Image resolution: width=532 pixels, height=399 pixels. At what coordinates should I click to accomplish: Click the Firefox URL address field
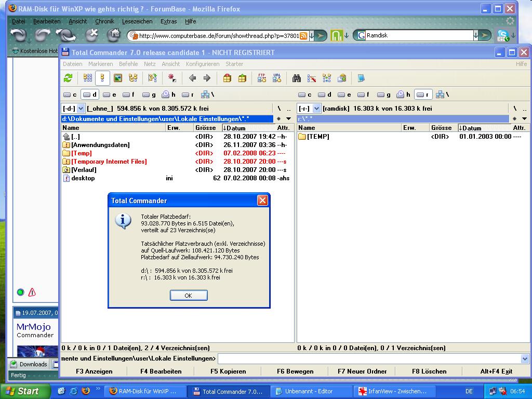pyautogui.click(x=219, y=36)
